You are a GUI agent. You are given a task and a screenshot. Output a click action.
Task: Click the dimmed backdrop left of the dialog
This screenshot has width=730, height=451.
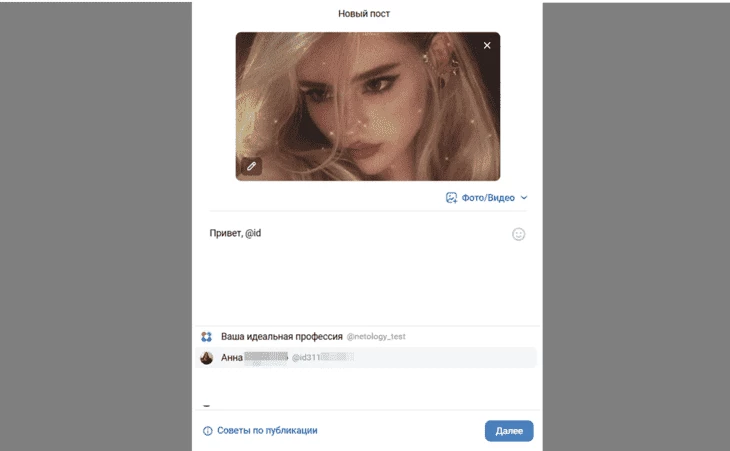click(x=95, y=225)
